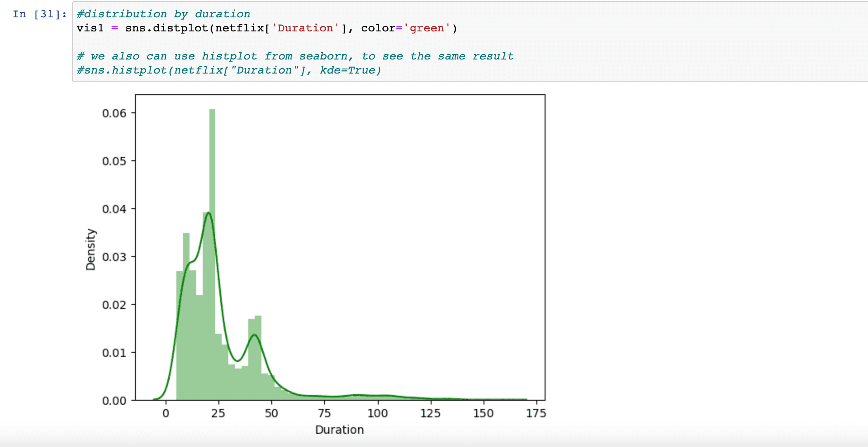Click the 0.03 y-axis tick label
The height and width of the screenshot is (447, 868).
pos(114,257)
